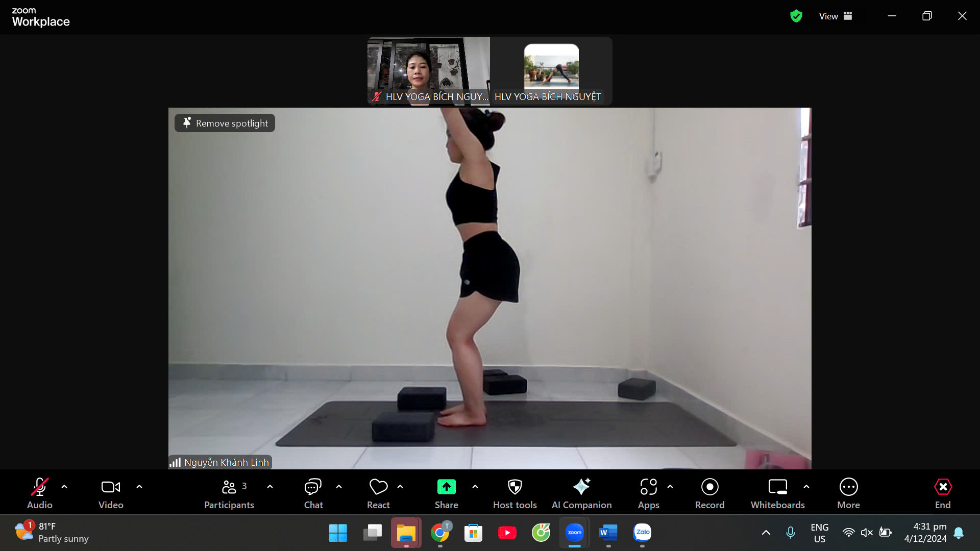This screenshot has height=551, width=980.
Task: Expand video options arrow next to Video
Action: coord(139,487)
